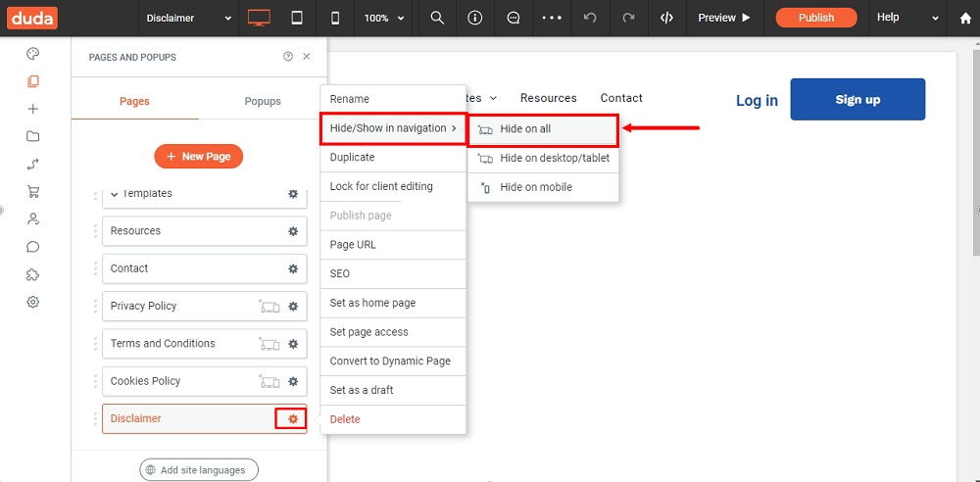Switch to desktop view icon
980x482 pixels.
click(258, 18)
